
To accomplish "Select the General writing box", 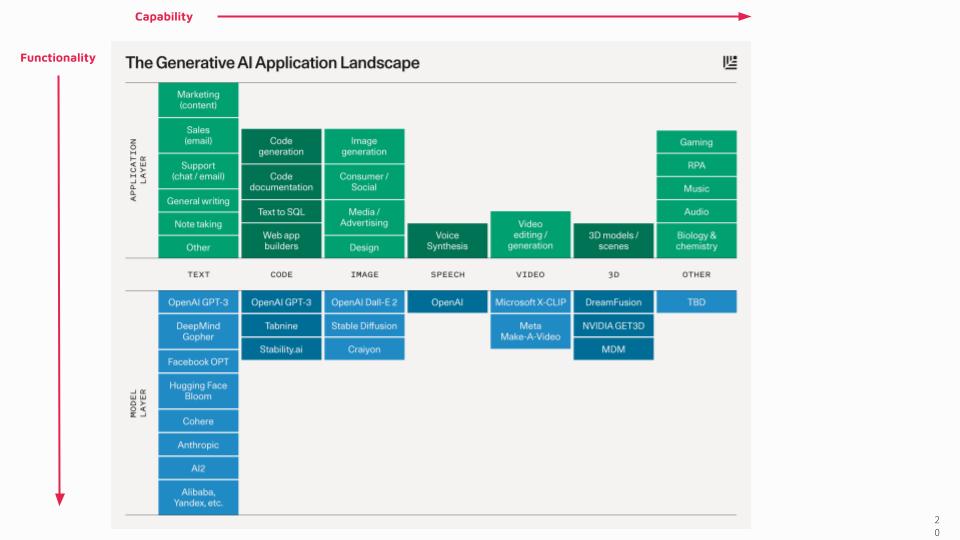I will coord(198,201).
